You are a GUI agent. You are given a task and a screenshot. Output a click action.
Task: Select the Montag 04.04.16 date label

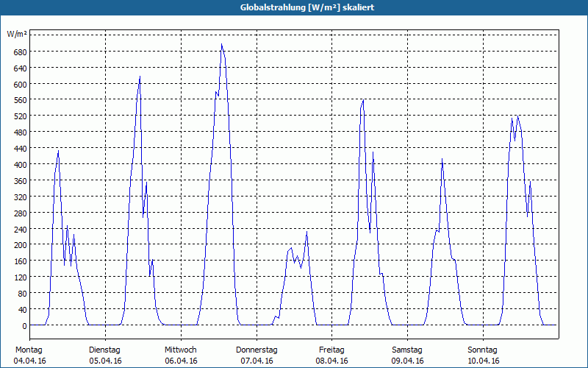29,355
